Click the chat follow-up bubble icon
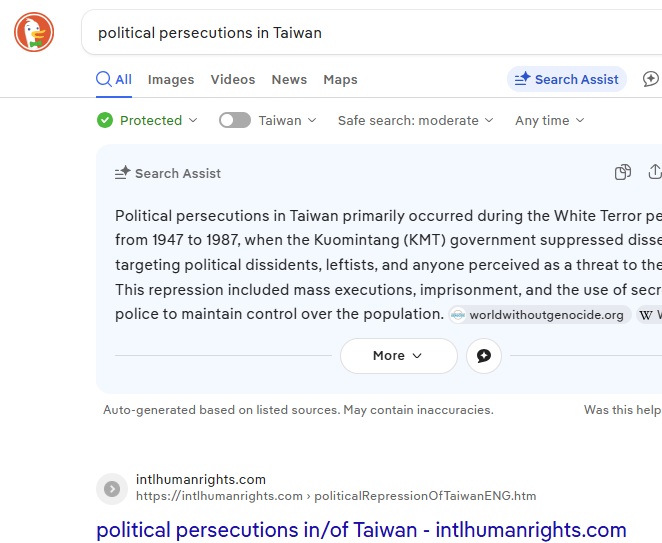Screen dimensions: 662x543 [484, 356]
